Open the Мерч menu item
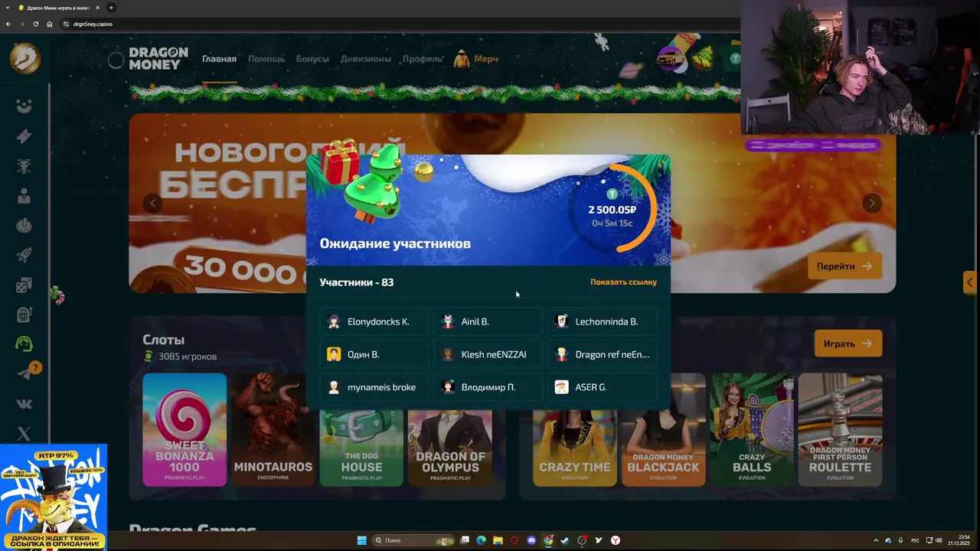The height and width of the screenshot is (551, 980). coord(476,59)
